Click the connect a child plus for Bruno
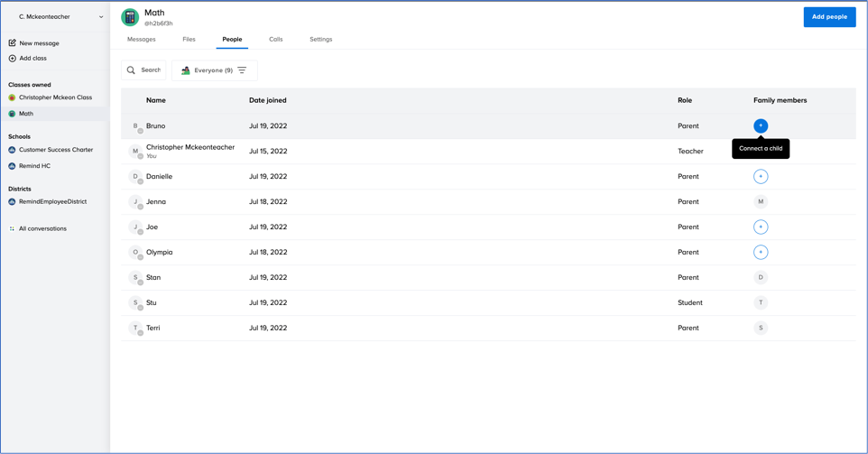The image size is (868, 454). click(761, 126)
